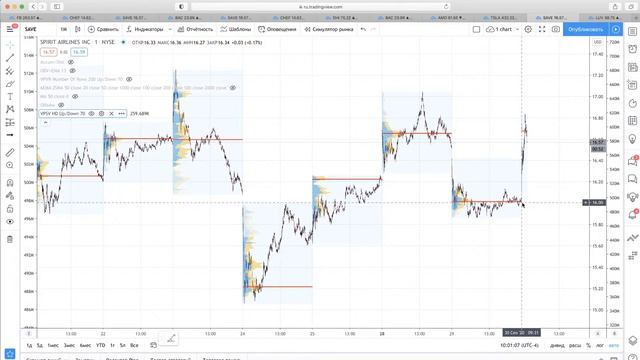Viewport: 640px width, 360px height.
Task: Click the play stream button beside Опубликовать
Action: 616,29
